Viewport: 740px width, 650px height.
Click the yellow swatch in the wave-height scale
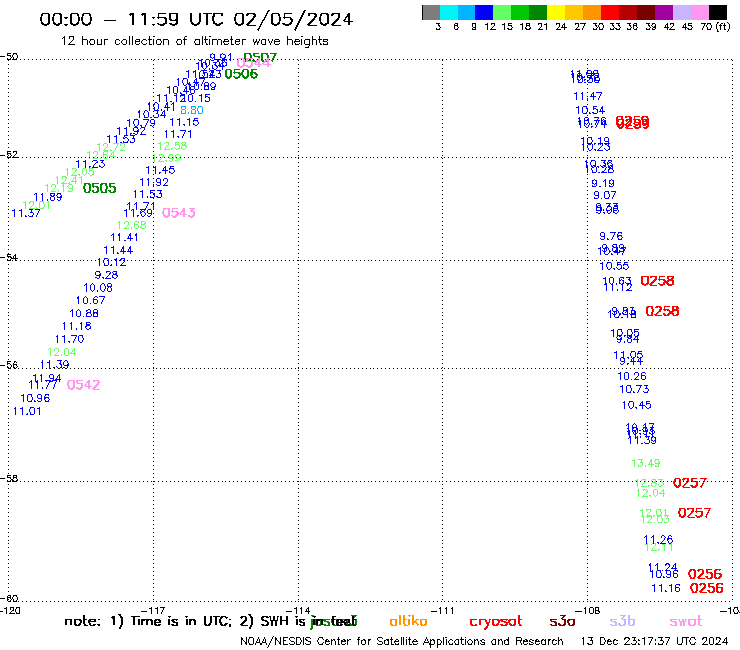pos(556,12)
